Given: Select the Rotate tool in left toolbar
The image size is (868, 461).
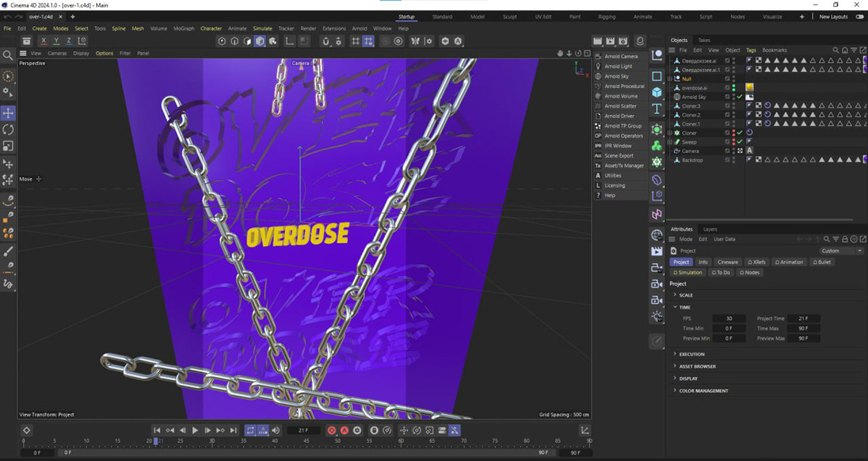Looking at the screenshot, I should [x=8, y=130].
